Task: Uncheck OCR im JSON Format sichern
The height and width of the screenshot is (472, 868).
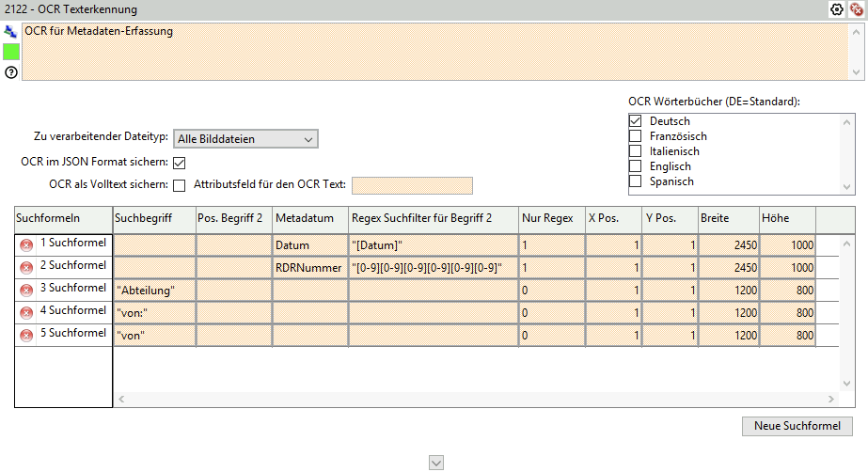Action: 180,163
